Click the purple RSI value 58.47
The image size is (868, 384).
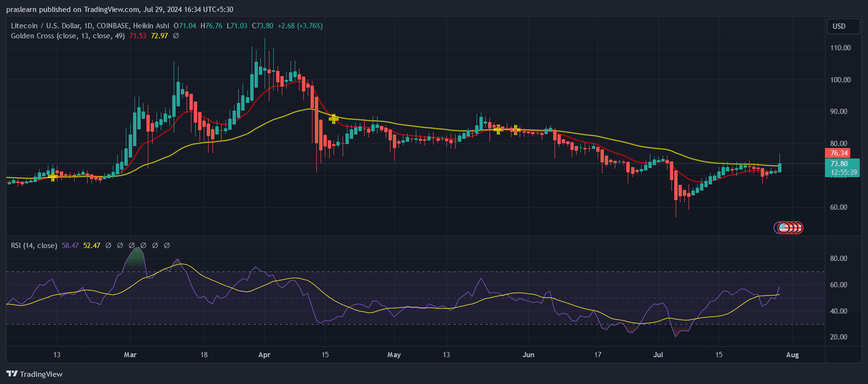[x=70, y=246]
